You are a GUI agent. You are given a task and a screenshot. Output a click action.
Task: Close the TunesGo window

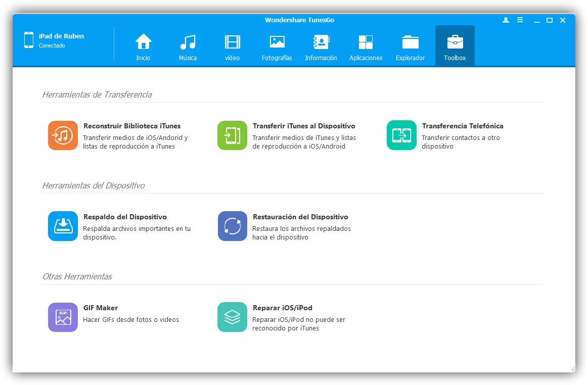pyautogui.click(x=563, y=20)
